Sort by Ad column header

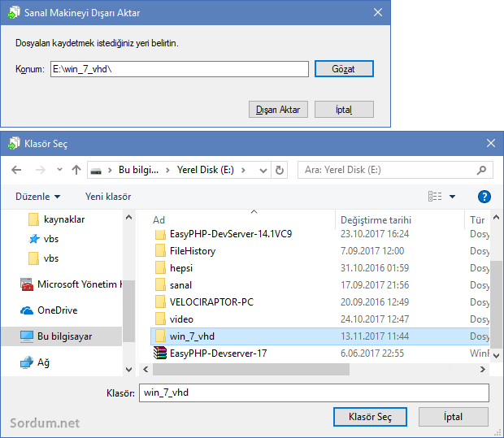click(159, 220)
